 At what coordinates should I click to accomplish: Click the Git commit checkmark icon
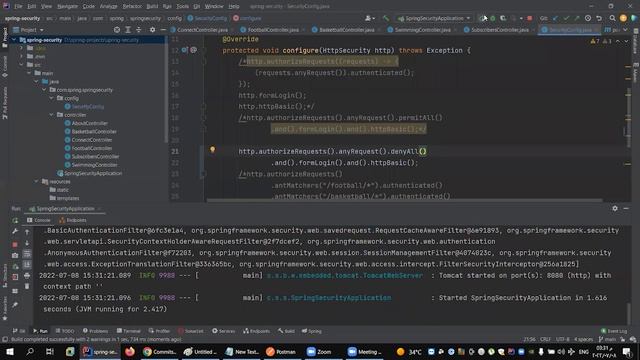tap(566, 18)
